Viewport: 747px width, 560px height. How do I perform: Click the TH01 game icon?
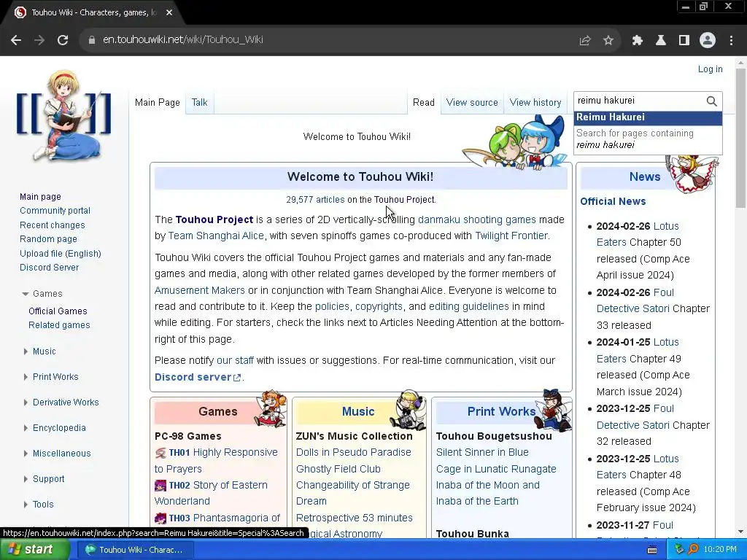click(x=160, y=453)
